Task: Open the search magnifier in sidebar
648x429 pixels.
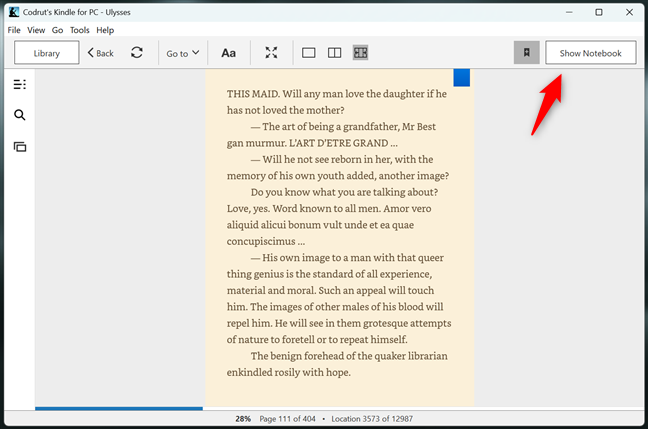Action: pyautogui.click(x=19, y=115)
